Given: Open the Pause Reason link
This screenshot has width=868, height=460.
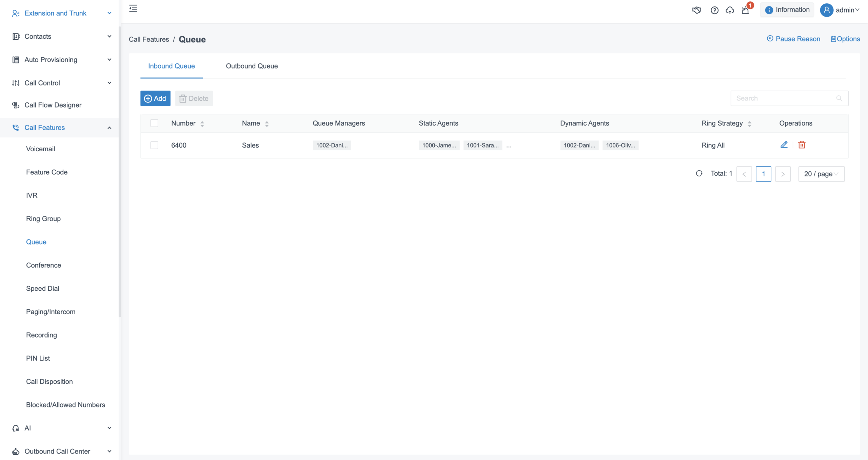Looking at the screenshot, I should click(x=793, y=39).
